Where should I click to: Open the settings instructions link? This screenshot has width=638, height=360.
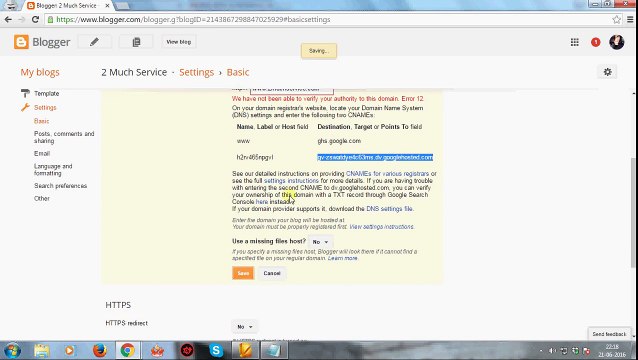(x=291, y=181)
